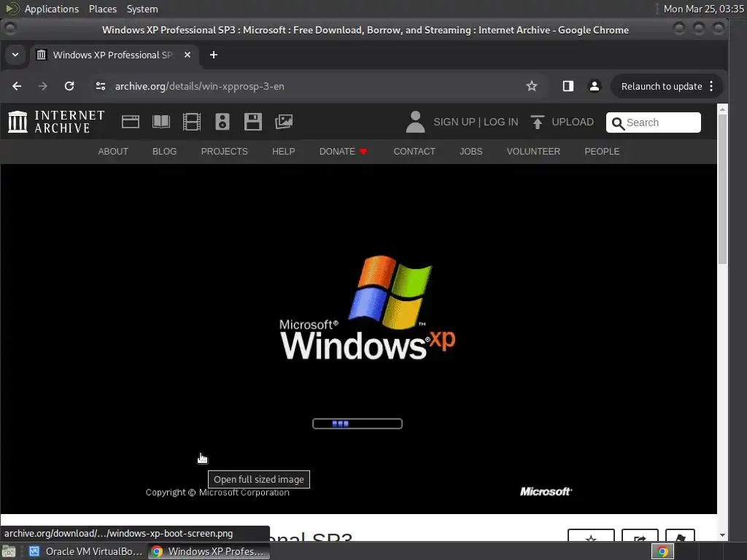Open ABOUT navigation link
Screen dimensions: 747x560
coord(113,152)
